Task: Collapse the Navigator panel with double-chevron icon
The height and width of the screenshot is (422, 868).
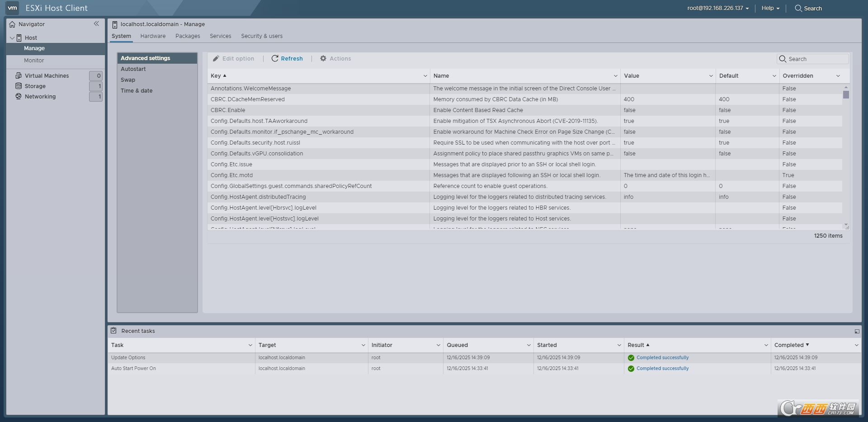Action: point(96,24)
